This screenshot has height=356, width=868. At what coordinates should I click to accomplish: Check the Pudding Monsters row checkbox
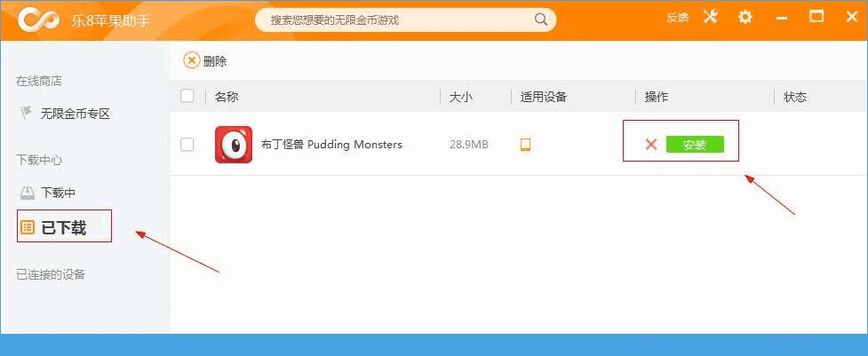[x=187, y=145]
